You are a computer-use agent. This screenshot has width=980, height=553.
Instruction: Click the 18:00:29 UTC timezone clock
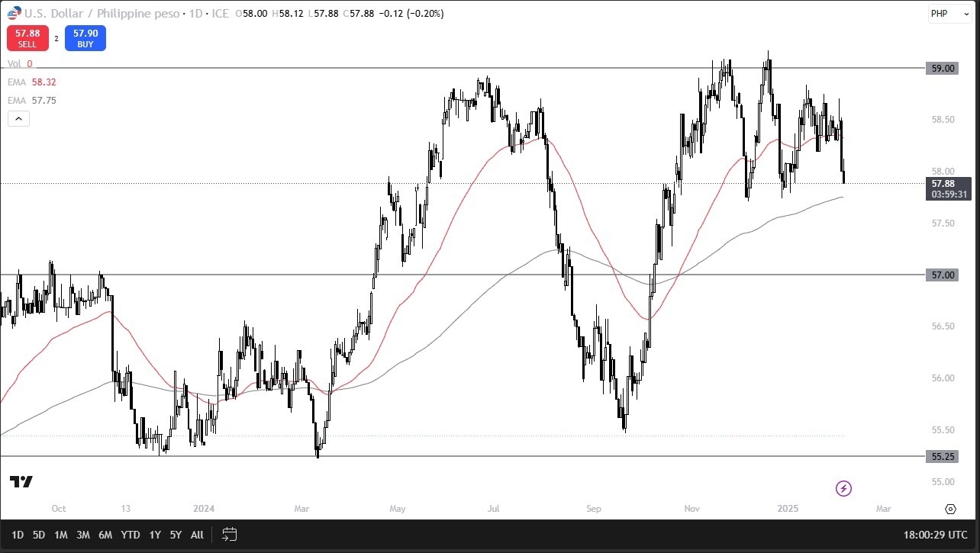(936, 535)
